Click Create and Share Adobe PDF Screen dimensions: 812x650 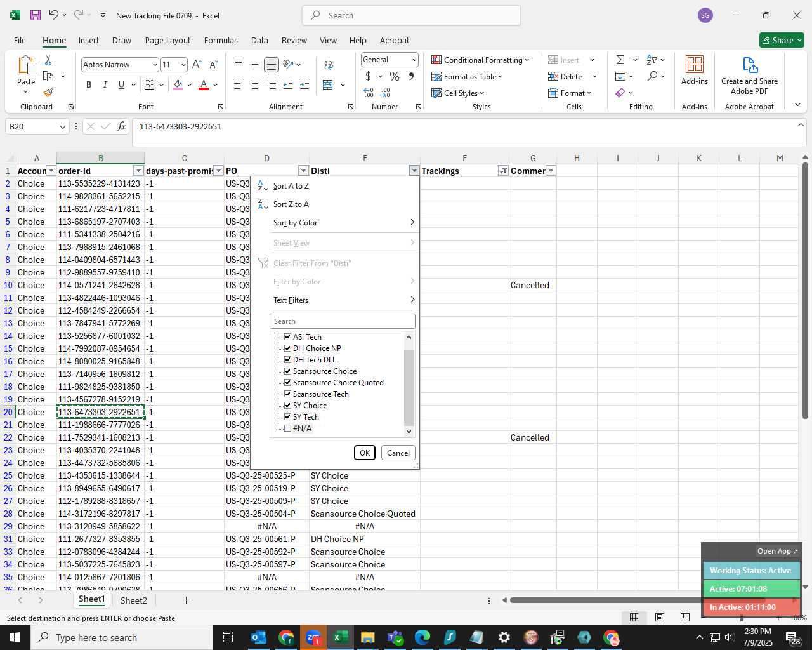(749, 76)
